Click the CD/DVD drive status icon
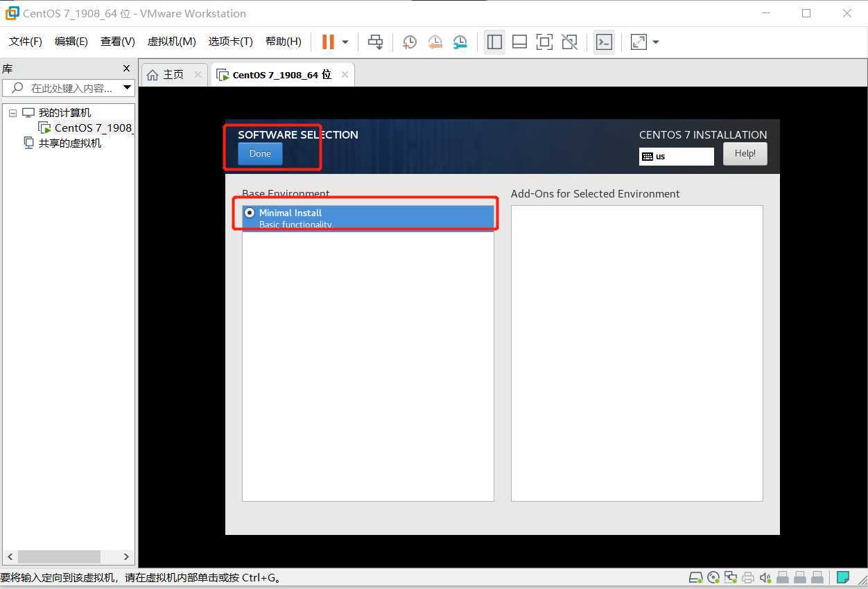 click(x=713, y=577)
